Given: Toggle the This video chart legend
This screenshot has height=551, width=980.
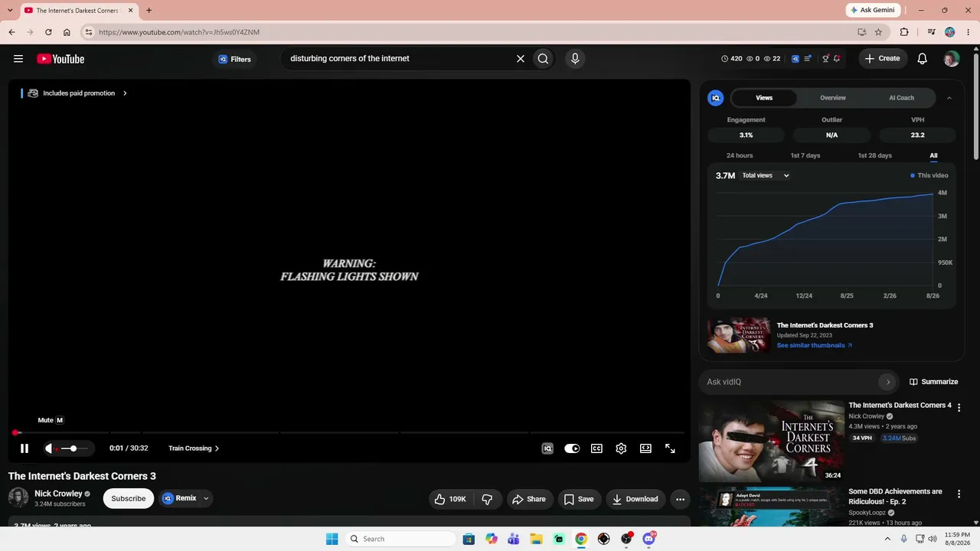Looking at the screenshot, I should click(x=929, y=175).
